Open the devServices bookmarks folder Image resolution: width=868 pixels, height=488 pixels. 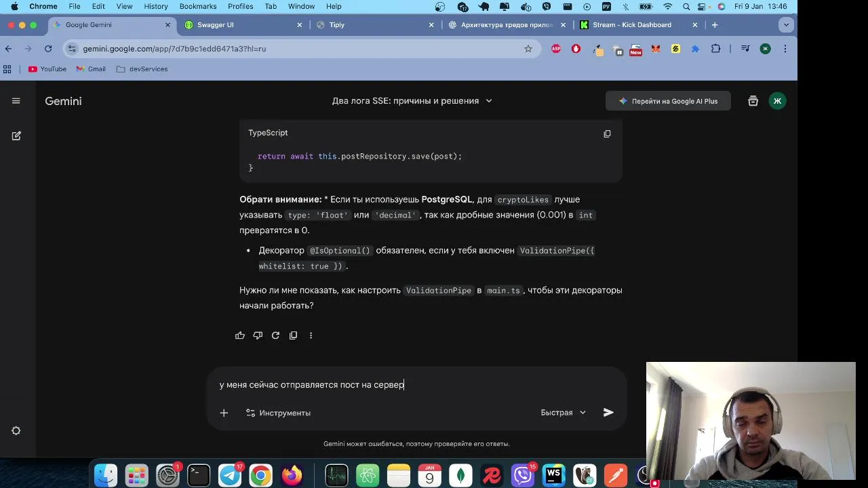click(x=142, y=69)
